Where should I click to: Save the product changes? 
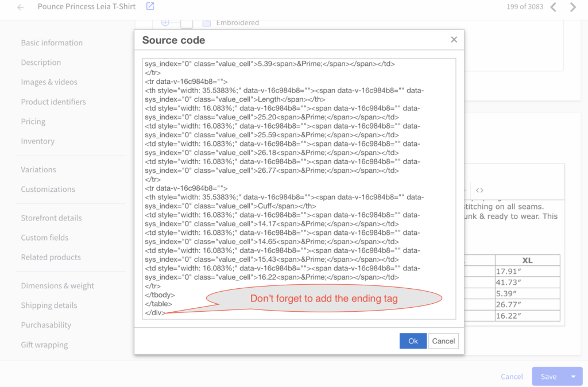click(548, 377)
